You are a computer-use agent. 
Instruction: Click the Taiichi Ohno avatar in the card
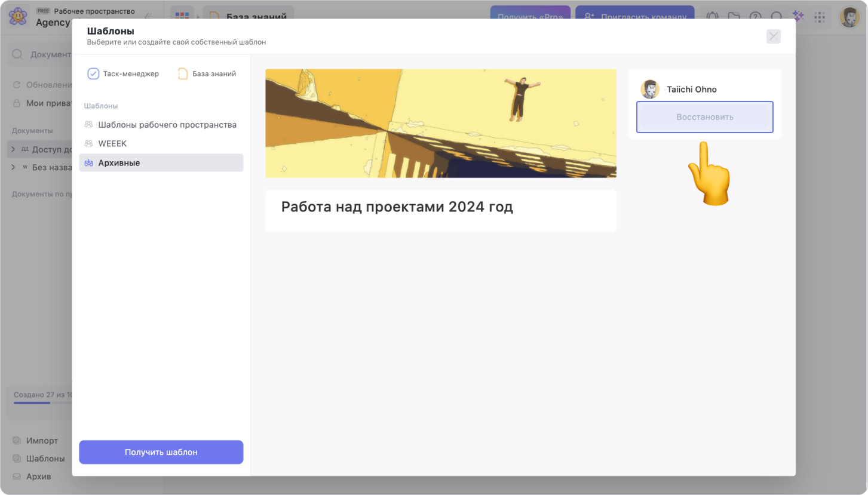650,90
